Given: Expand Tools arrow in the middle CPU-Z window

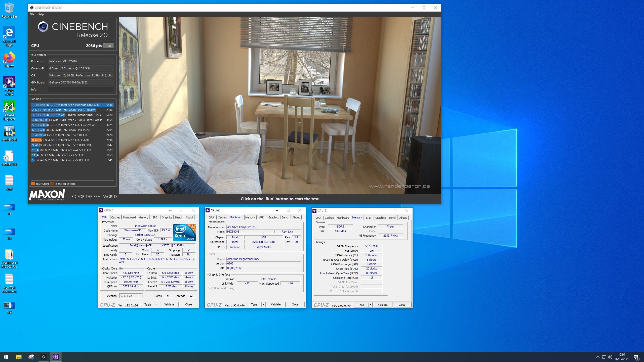Looking at the screenshot, I should (263, 304).
